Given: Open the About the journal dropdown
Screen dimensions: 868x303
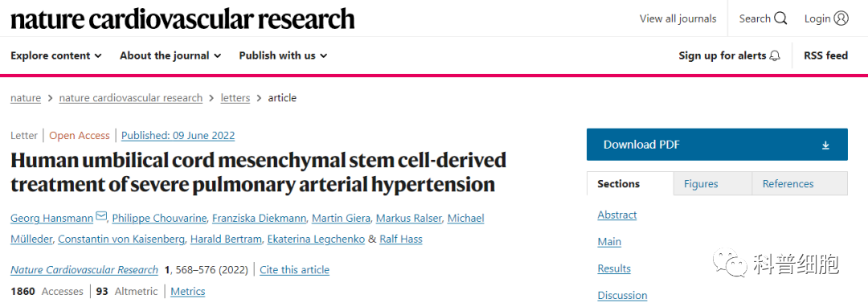Looking at the screenshot, I should 170,55.
